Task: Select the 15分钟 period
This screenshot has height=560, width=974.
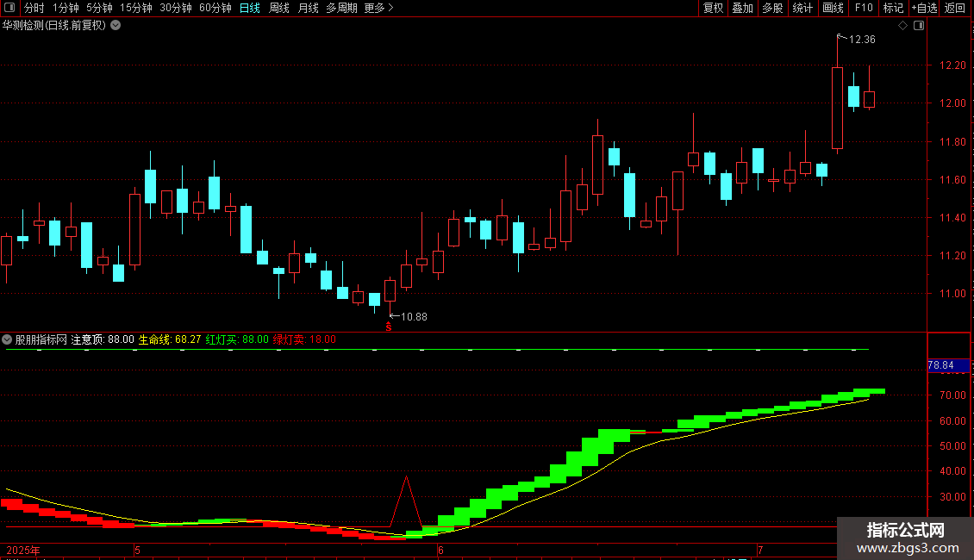Action: coord(136,8)
